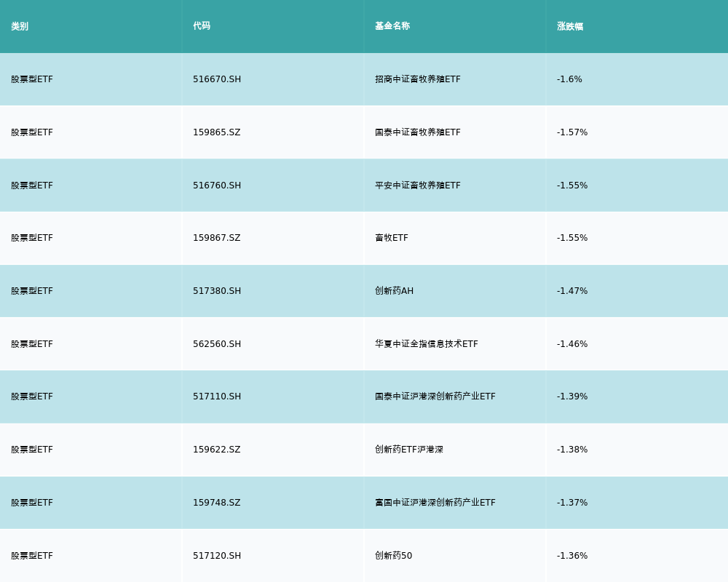
Task: Click the -1.46% change value
Action: click(572, 344)
